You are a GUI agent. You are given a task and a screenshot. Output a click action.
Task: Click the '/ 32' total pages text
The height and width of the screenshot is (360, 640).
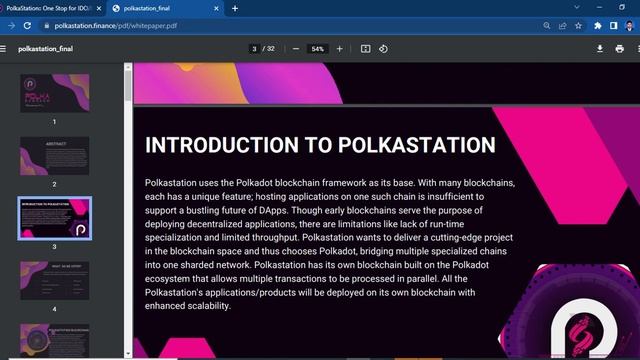[x=268, y=49]
